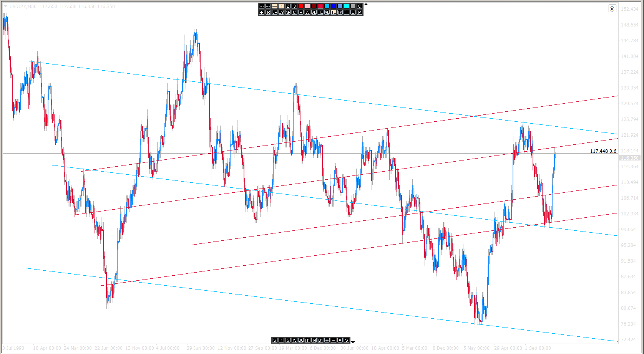Click the USDJPY,M50 chart title text
Image resolution: width=644 pixels, height=354 pixels.
23,7
